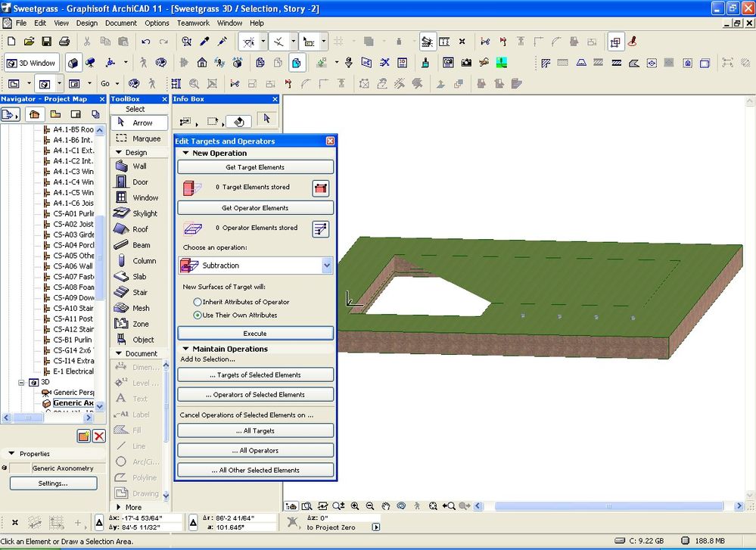Expand the Maintain Operations section

pos(185,347)
